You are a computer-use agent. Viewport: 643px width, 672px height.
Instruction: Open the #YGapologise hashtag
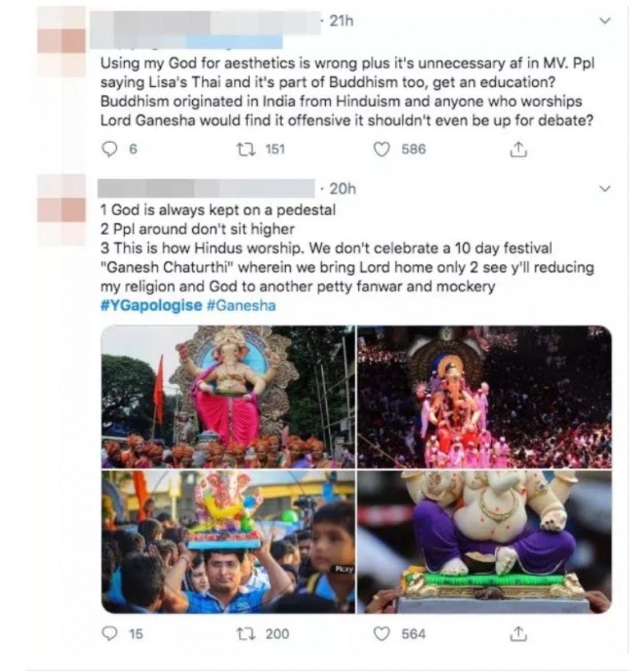point(151,306)
